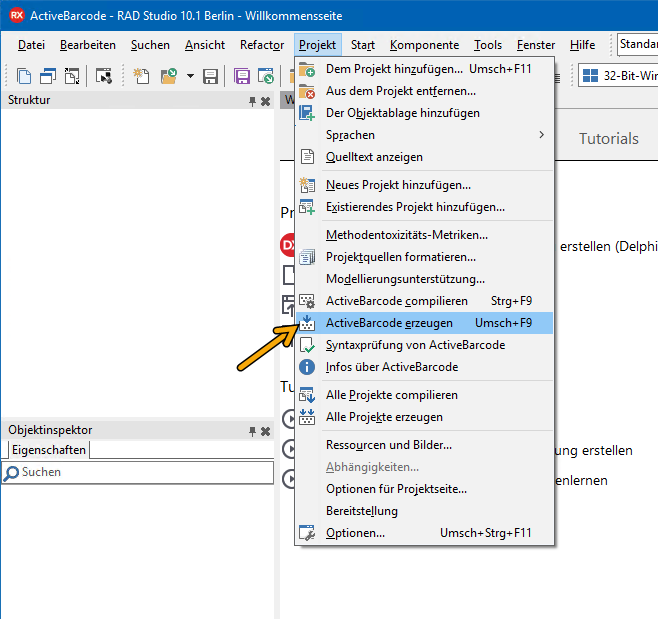Screen dimensions: 658x619
Task: Choose Optionen... menu entry
Action: pos(424,533)
